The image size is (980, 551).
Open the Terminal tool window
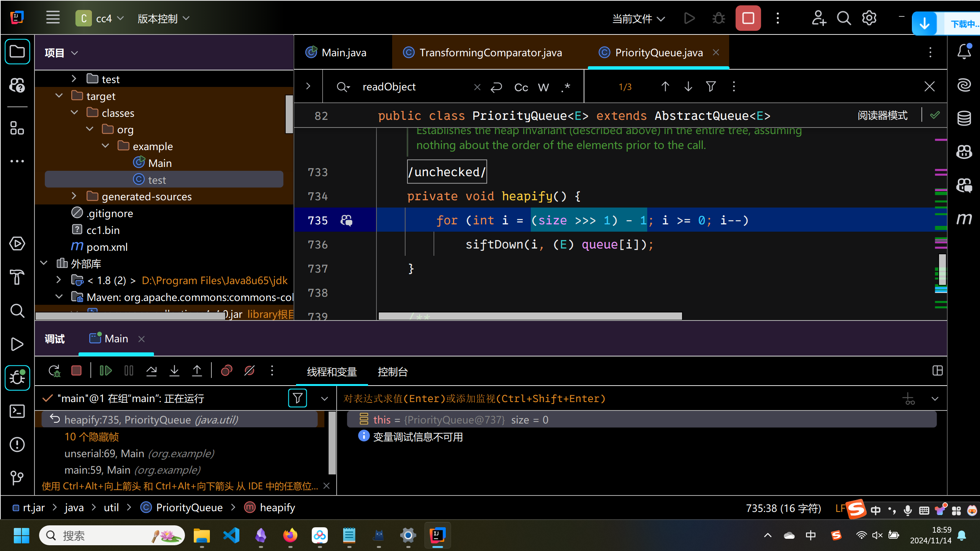coord(17,411)
